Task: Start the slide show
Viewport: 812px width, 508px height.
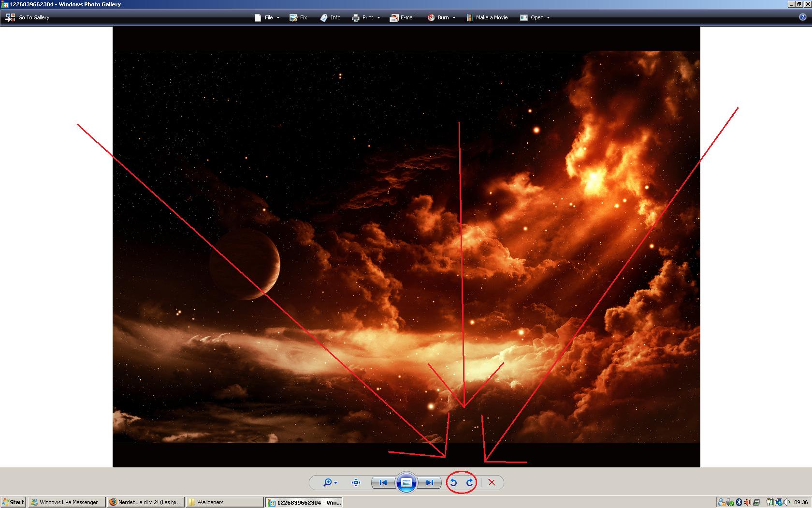Action: [x=406, y=482]
